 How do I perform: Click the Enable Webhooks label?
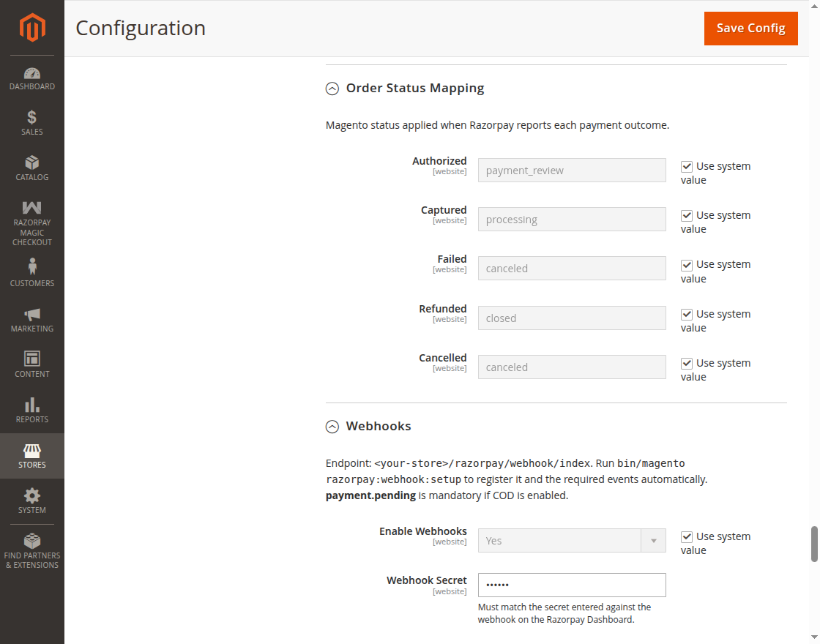[x=422, y=531]
